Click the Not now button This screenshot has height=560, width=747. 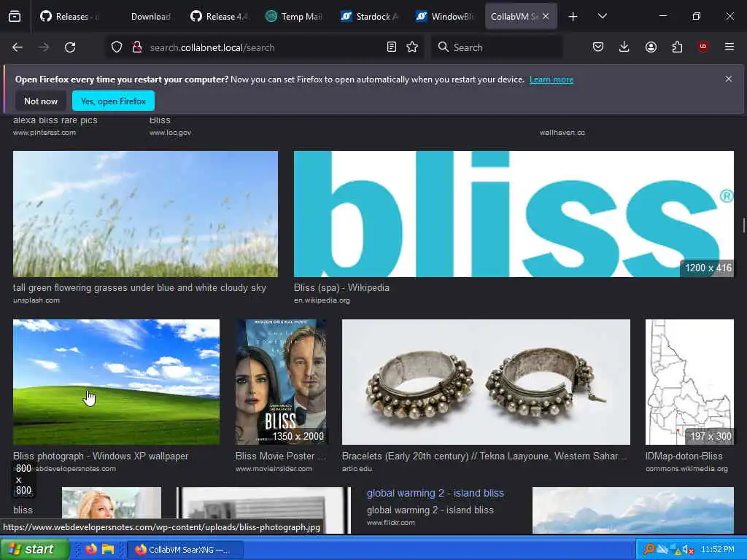(41, 101)
